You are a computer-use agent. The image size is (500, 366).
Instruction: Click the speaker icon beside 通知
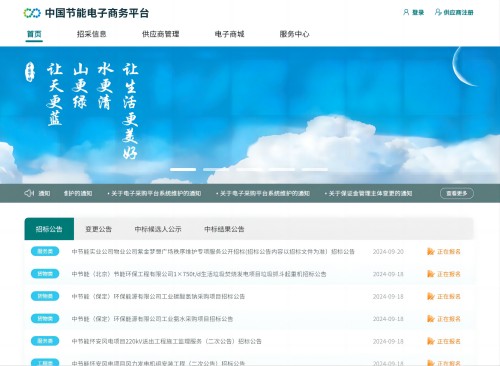click(29, 193)
